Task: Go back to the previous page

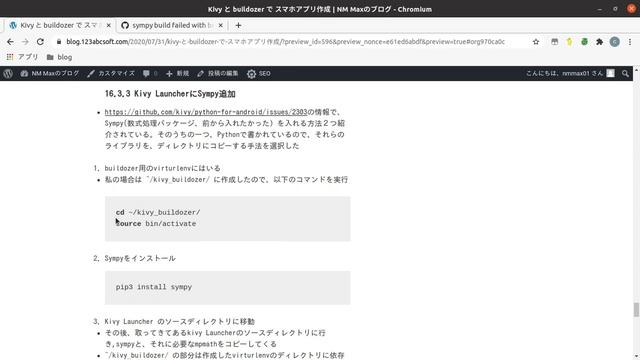Action: pyautogui.click(x=10, y=42)
